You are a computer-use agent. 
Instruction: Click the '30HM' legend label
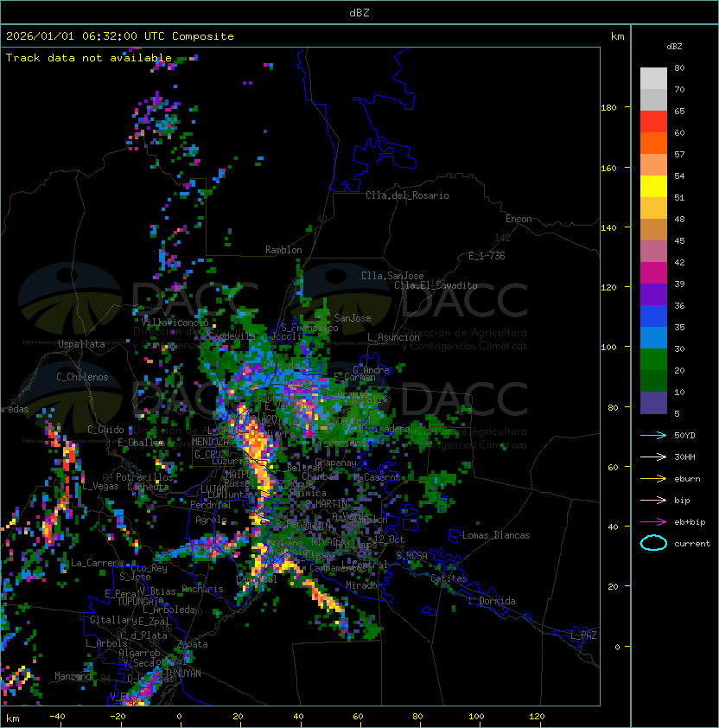point(684,457)
